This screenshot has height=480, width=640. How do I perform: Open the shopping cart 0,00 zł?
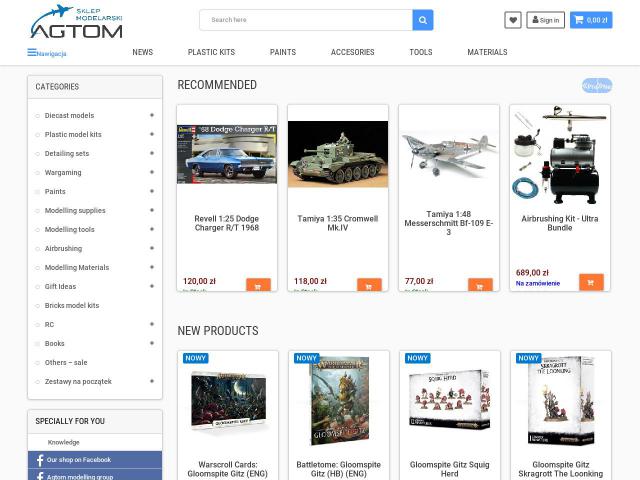tap(591, 20)
